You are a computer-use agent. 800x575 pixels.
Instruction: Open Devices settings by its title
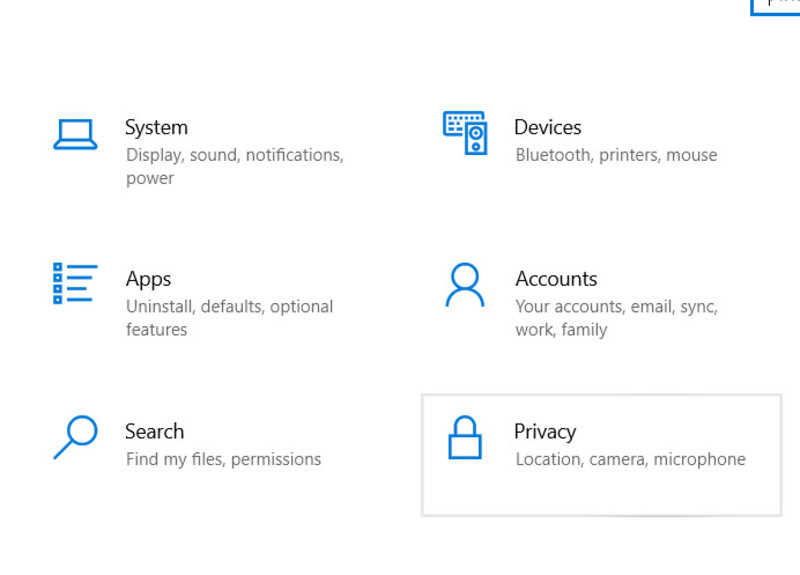[x=547, y=128]
